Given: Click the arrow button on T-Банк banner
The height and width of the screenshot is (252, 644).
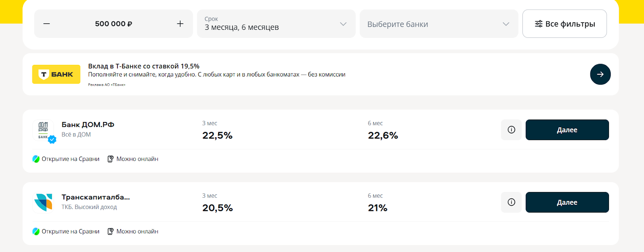Looking at the screenshot, I should point(600,74).
